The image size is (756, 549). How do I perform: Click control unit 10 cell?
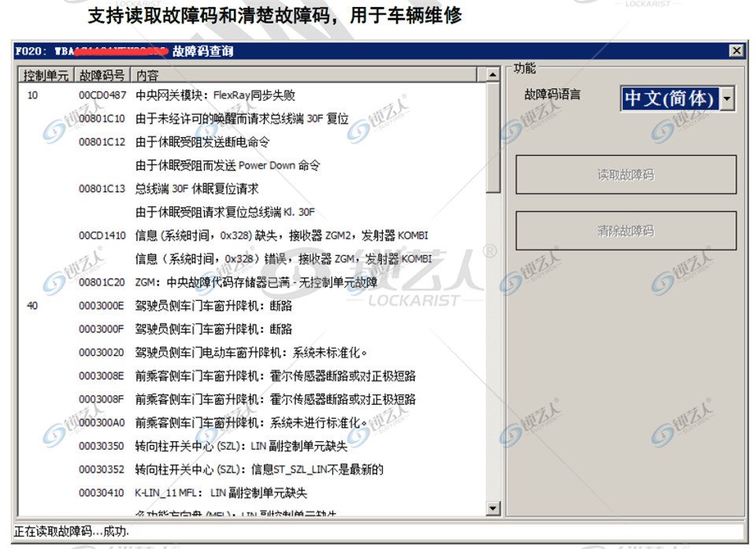(32, 95)
